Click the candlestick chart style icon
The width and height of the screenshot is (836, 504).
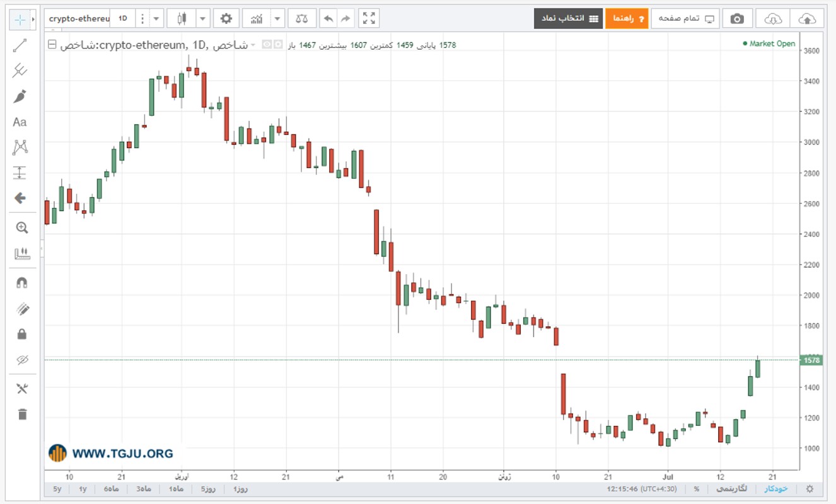click(x=182, y=18)
